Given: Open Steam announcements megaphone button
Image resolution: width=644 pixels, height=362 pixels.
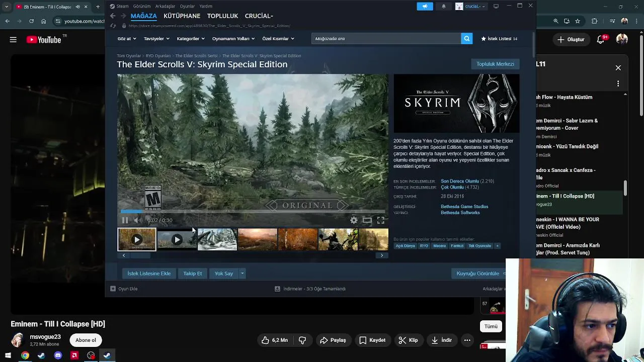Looking at the screenshot, I should [425, 6].
